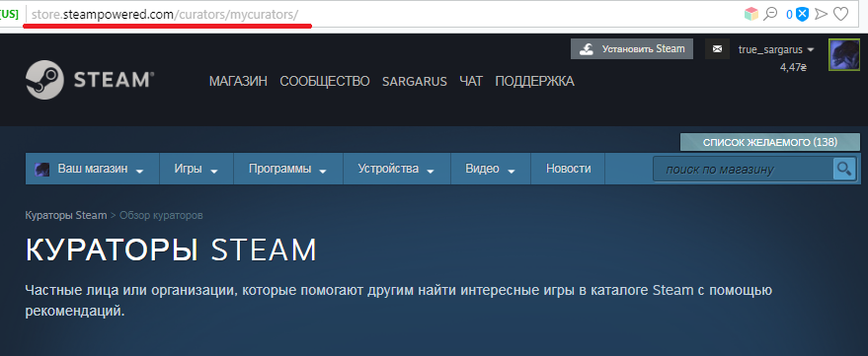868x356 pixels.
Task: Expand the true_sargarus account dropdown
Action: point(776,49)
